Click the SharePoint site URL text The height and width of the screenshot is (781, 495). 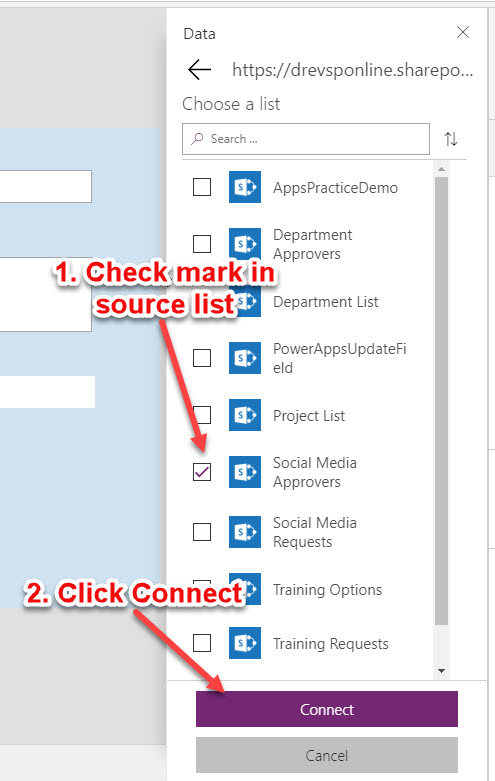click(353, 70)
